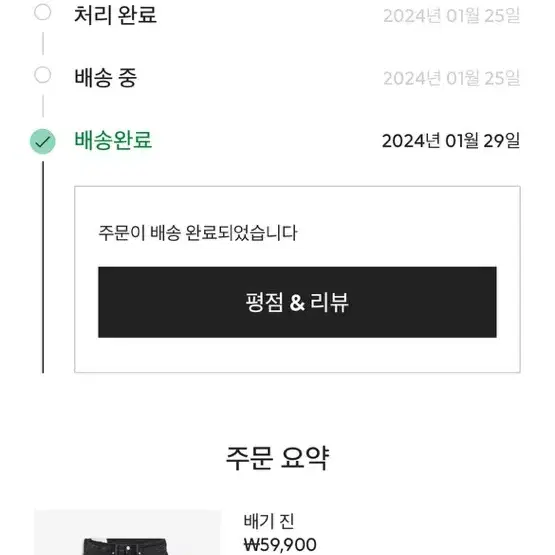Click the 주문이 배송 완료되었습니다 message
Screen dimensions: 555x555
(198, 233)
